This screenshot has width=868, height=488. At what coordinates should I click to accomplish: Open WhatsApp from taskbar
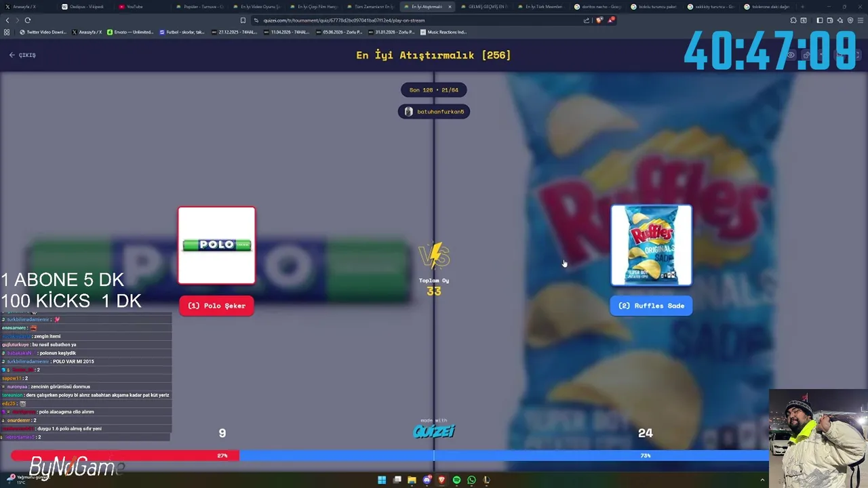tap(471, 480)
